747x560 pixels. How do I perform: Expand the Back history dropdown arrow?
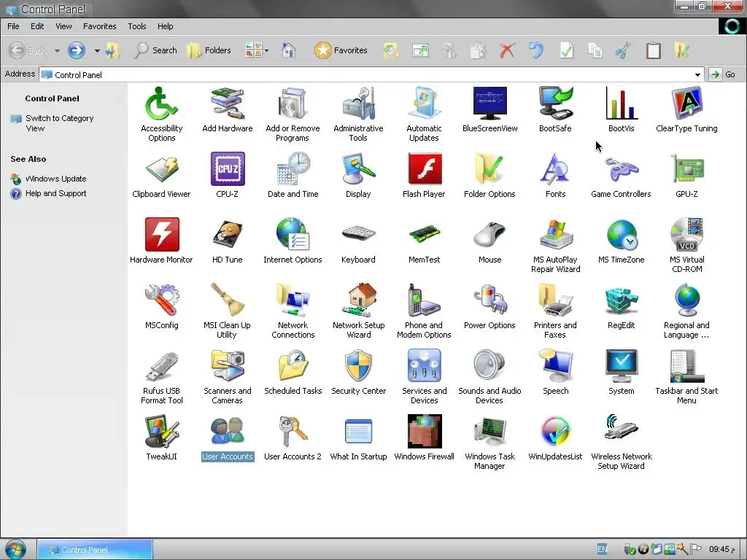tap(57, 50)
